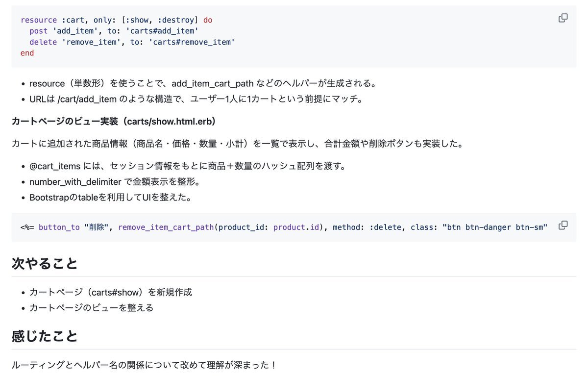588x376 pixels.
Task: Click the 感じたこと heading
Action: point(45,336)
